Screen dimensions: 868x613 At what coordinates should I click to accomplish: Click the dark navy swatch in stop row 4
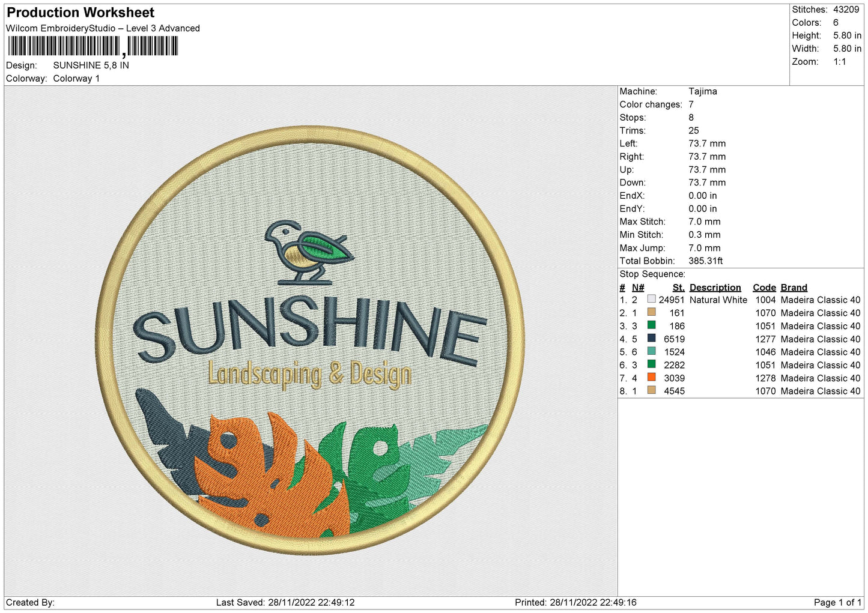click(x=651, y=339)
